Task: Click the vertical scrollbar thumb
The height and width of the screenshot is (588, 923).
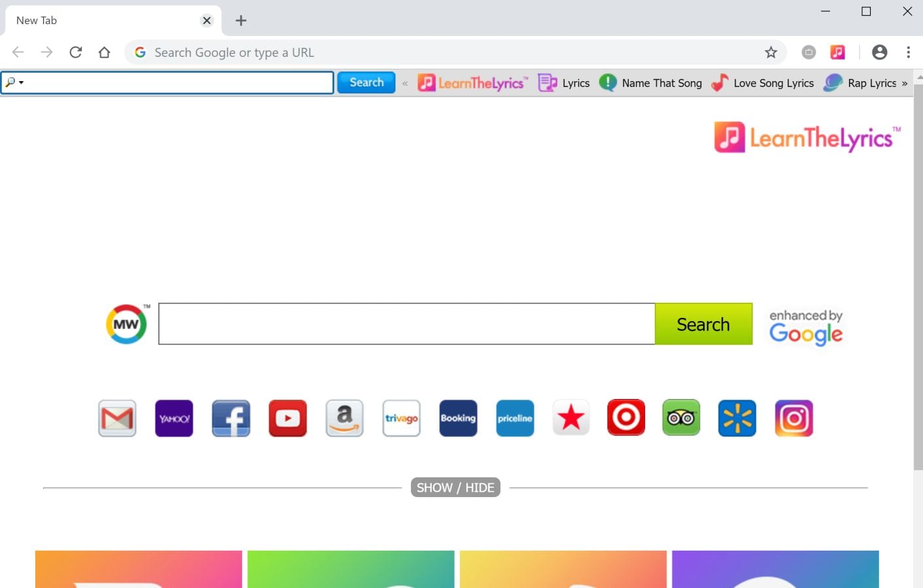Action: 918,276
